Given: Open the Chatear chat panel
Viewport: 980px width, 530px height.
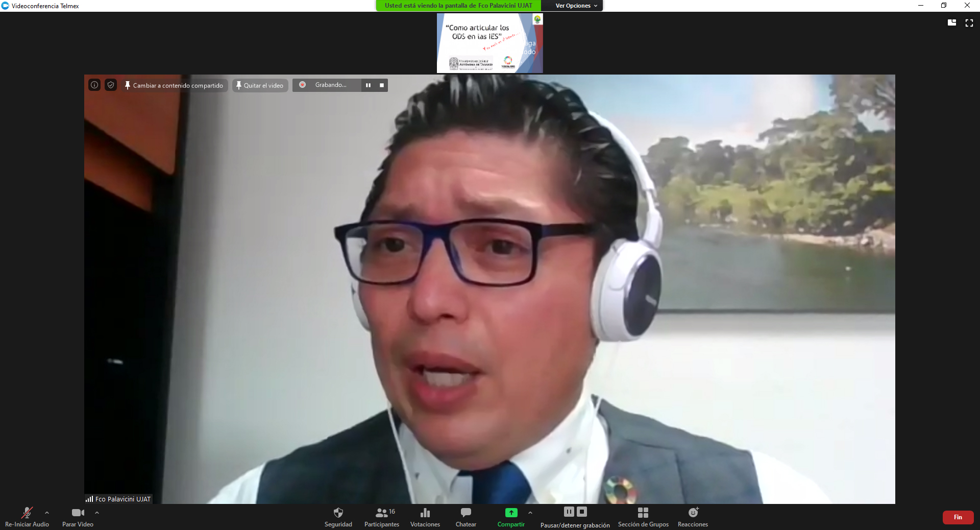Looking at the screenshot, I should click(465, 516).
